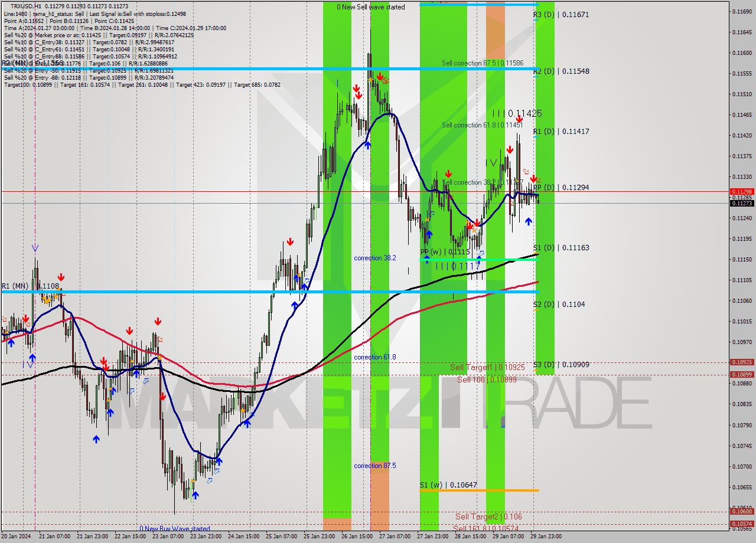Click the 'correction 38.2' label
Viewport: 756px width, 543px height.
(375, 258)
